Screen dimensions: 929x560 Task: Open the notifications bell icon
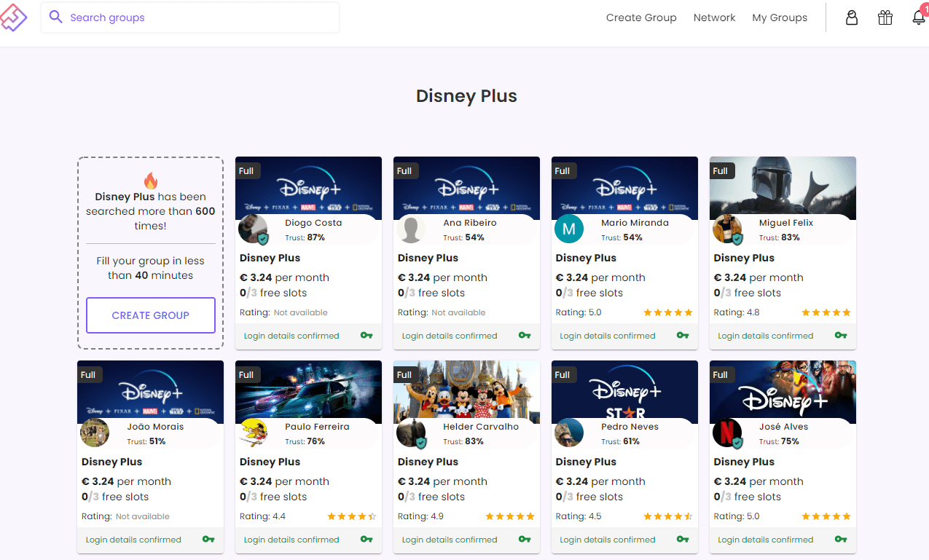click(919, 17)
